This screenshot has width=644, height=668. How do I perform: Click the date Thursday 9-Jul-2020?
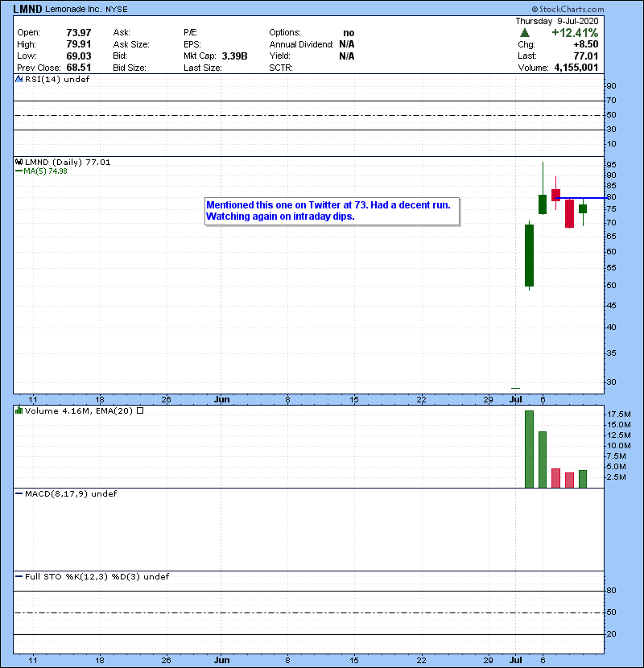556,21
